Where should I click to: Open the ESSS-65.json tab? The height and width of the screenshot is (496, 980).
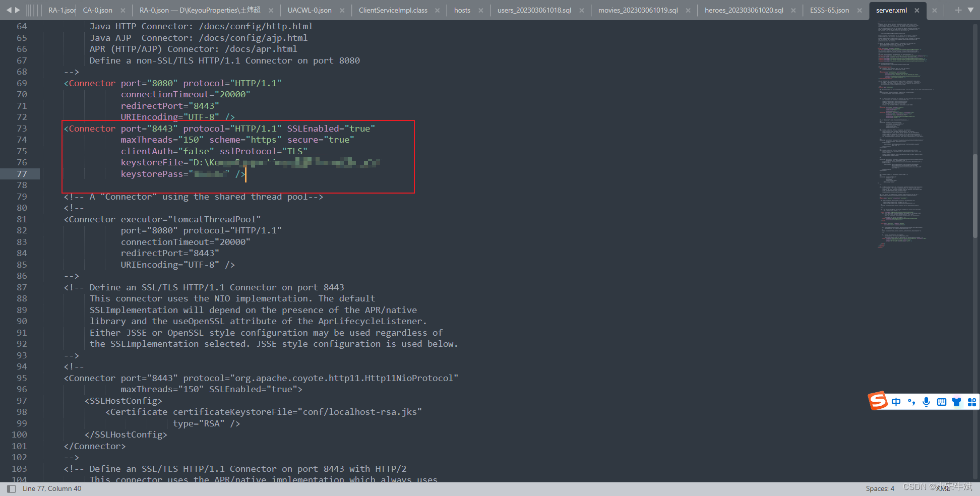829,10
